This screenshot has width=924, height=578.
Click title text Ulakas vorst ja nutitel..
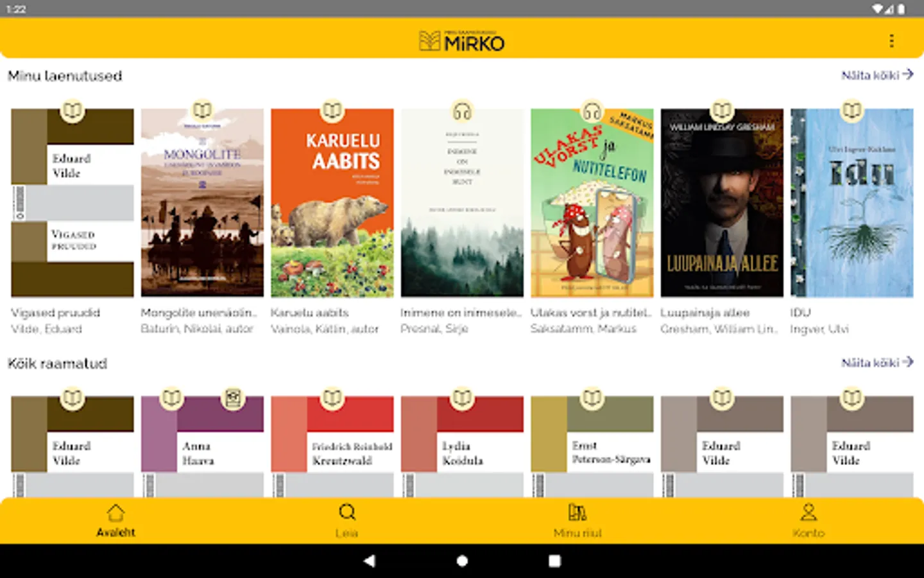click(x=591, y=313)
